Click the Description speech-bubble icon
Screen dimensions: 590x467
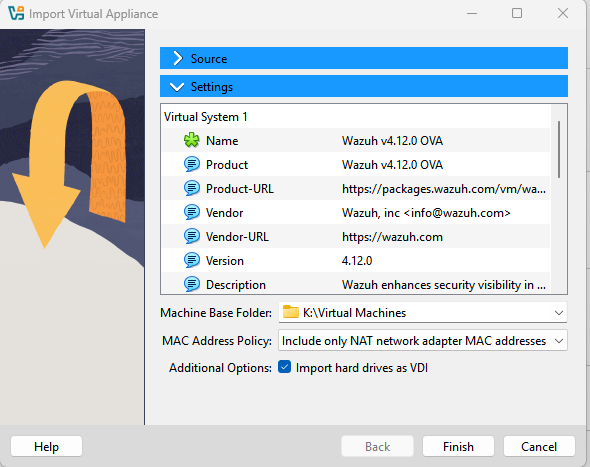(192, 284)
